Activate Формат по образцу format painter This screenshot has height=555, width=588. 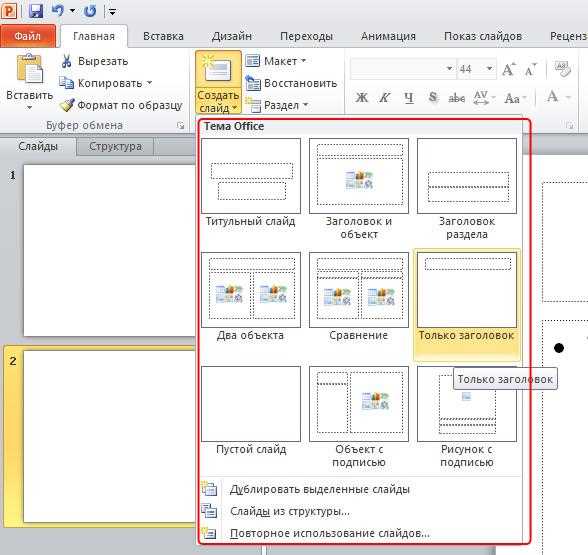pos(121,105)
